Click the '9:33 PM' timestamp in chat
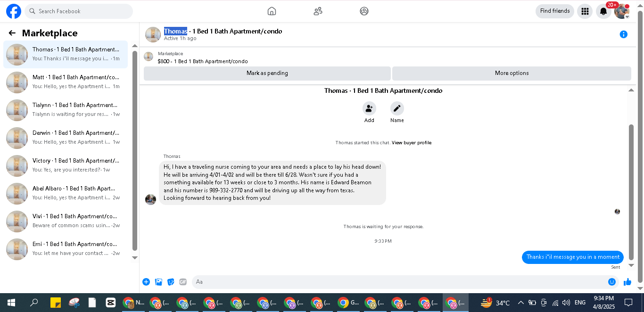 tap(383, 241)
